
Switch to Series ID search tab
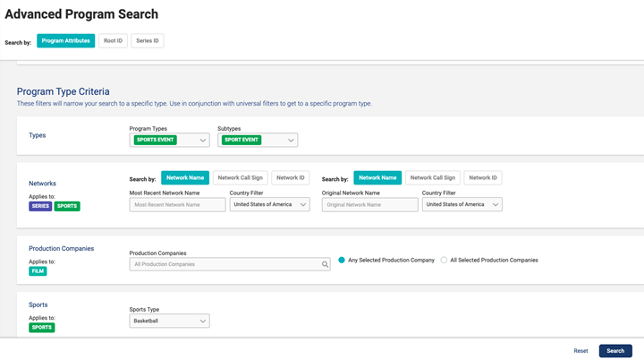pyautogui.click(x=148, y=40)
